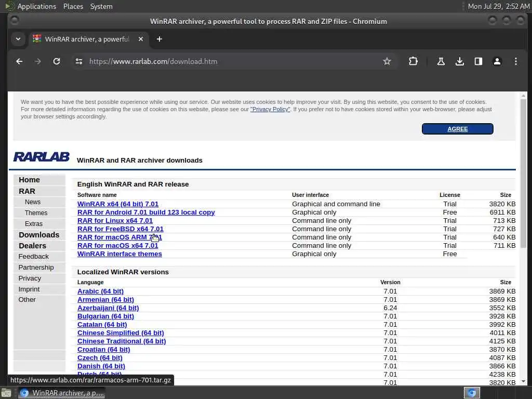The image size is (532, 399).
Task: Download Croatian (64 bit) localized version
Action: coord(103,350)
